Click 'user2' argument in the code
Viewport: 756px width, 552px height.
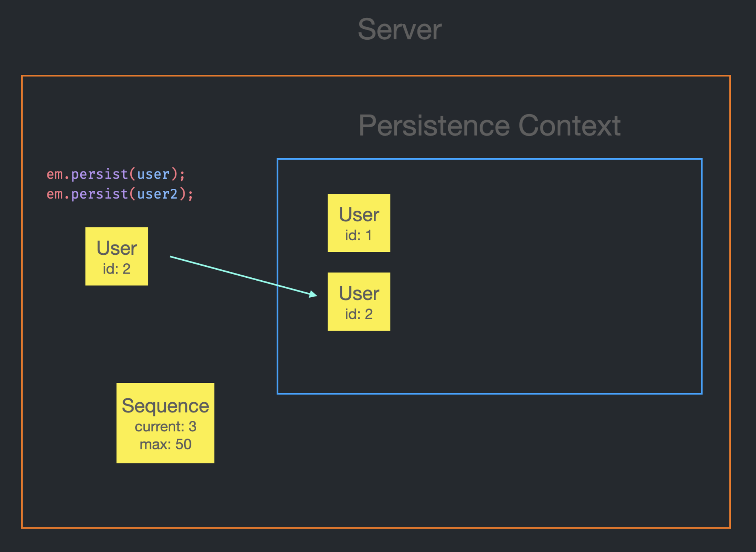(157, 194)
